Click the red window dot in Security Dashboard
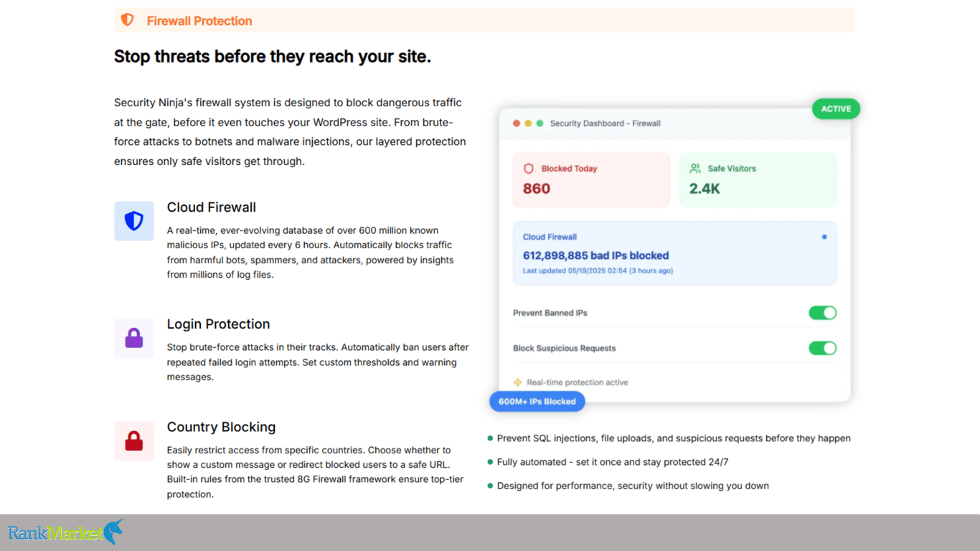 517,123
